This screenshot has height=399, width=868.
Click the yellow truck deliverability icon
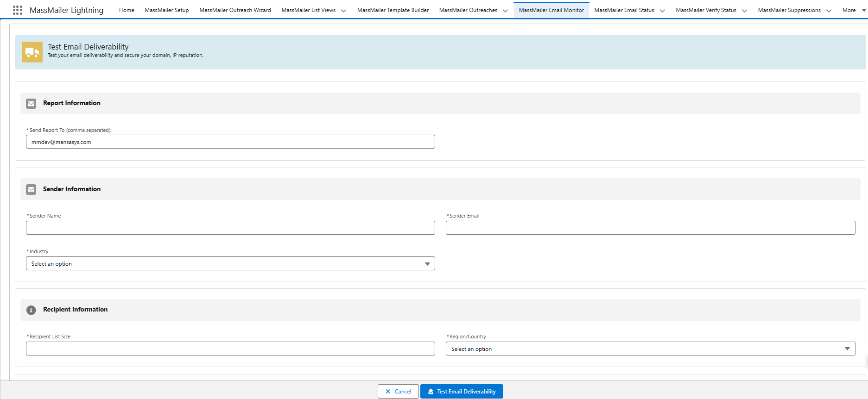tap(32, 52)
